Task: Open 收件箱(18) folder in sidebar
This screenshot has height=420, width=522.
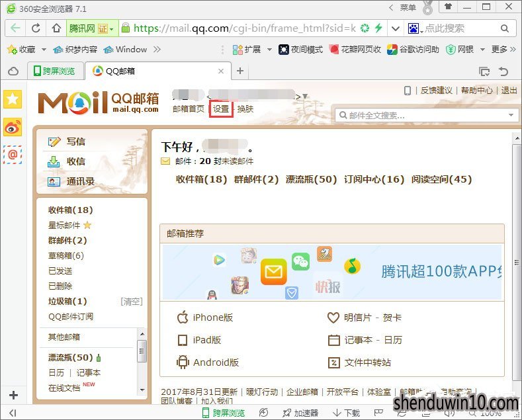Action: 71,210
